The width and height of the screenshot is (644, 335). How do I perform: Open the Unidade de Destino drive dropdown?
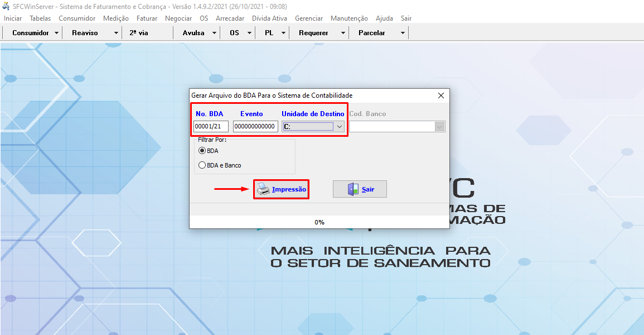(340, 127)
